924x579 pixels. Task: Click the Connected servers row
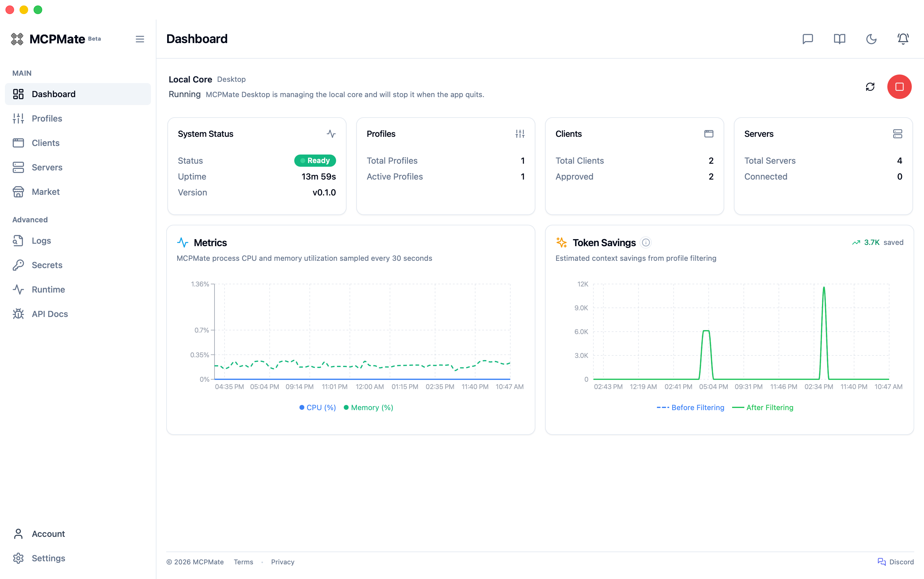823,177
